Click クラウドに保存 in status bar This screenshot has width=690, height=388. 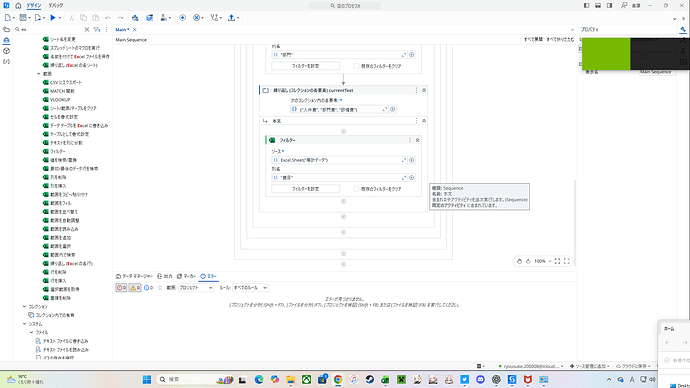(633, 366)
